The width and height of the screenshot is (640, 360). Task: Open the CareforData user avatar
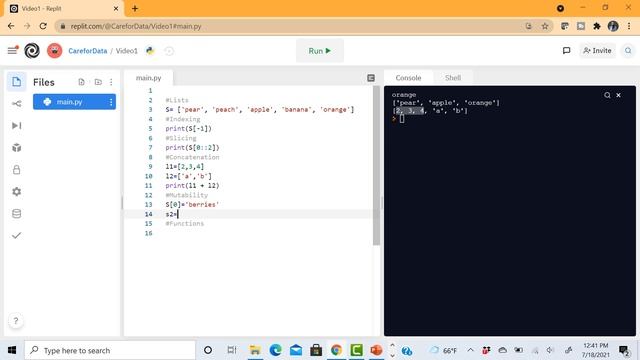pos(54,51)
